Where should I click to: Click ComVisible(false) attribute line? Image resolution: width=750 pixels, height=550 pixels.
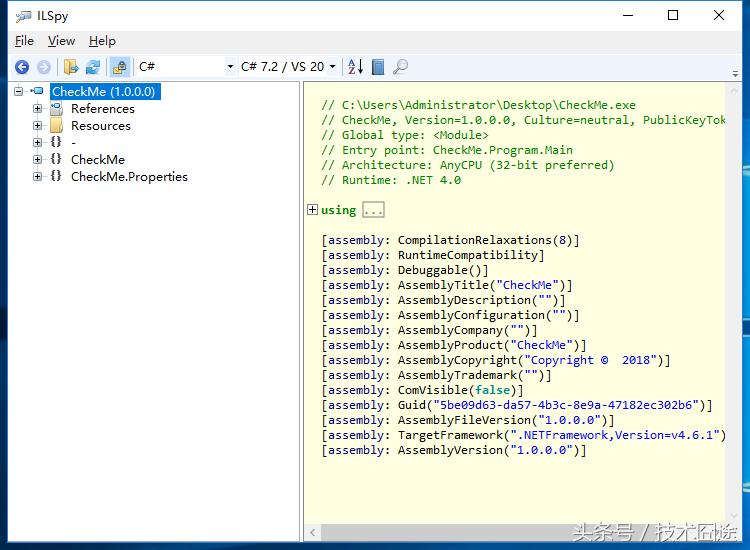[423, 390]
